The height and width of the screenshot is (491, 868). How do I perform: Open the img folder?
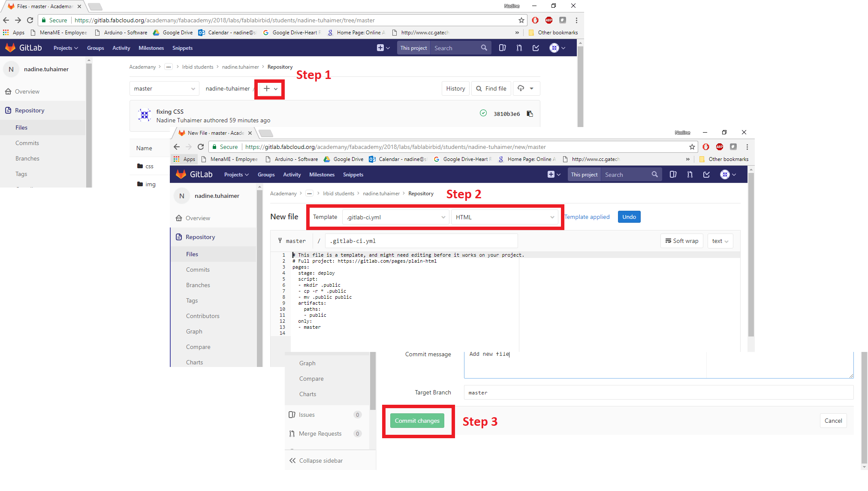(x=150, y=185)
